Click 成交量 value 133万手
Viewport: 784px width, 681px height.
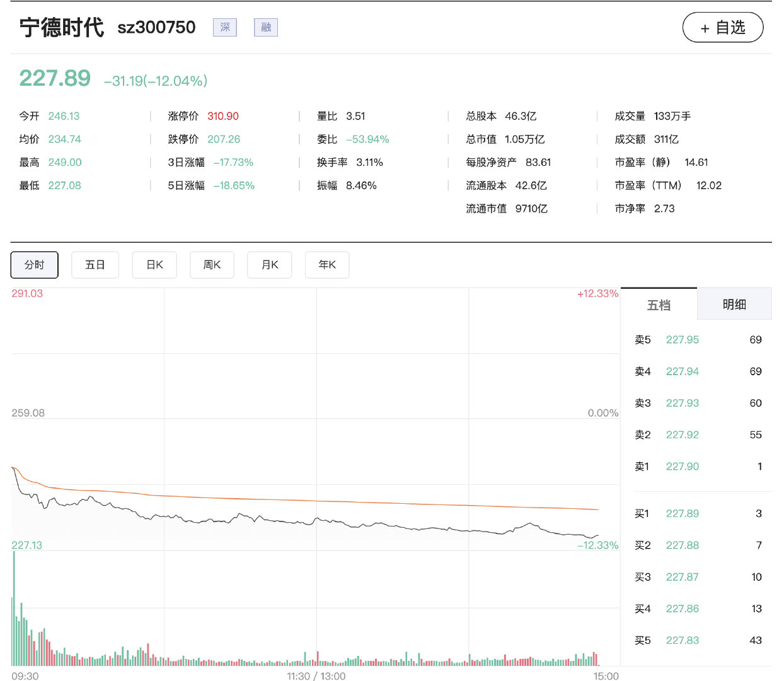[x=672, y=116]
